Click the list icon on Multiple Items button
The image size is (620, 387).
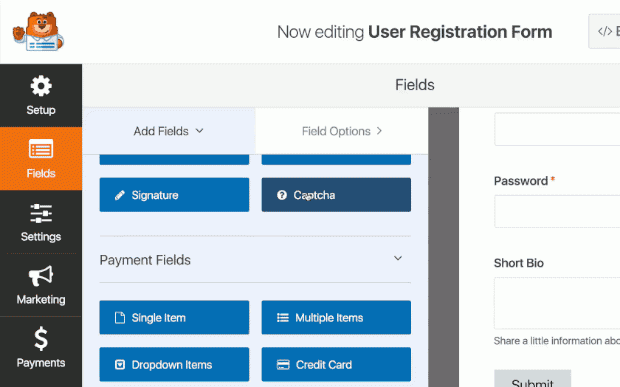[283, 317]
